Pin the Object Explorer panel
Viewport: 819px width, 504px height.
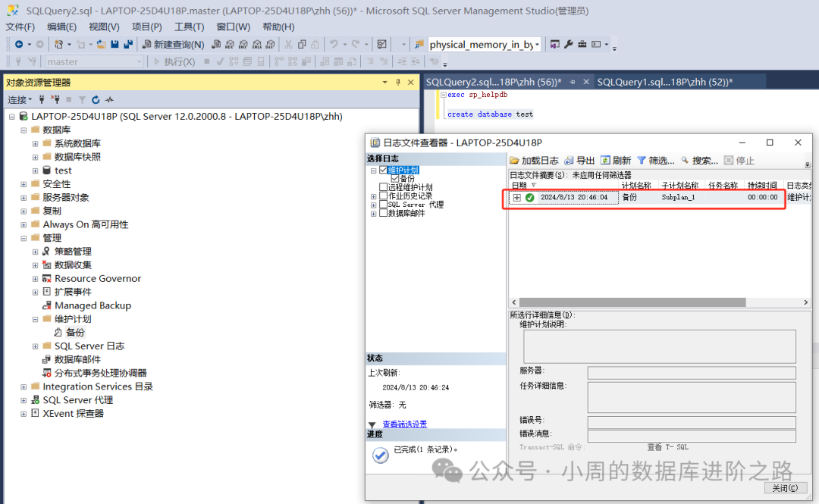[x=398, y=82]
